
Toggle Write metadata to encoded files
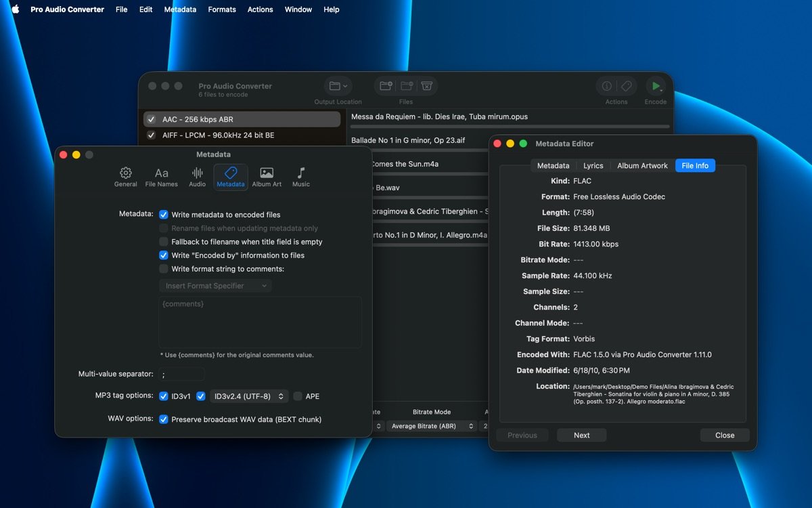tap(164, 215)
